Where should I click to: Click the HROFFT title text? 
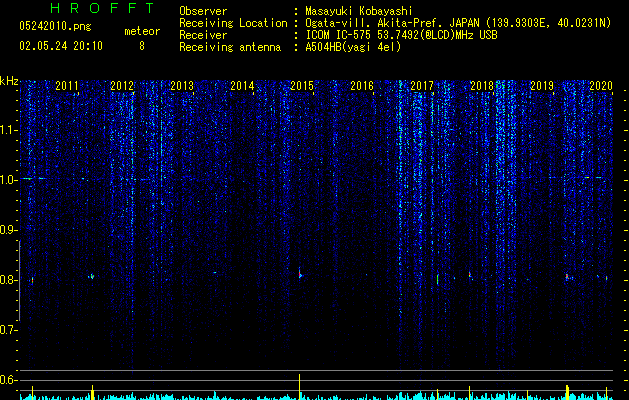(x=103, y=8)
